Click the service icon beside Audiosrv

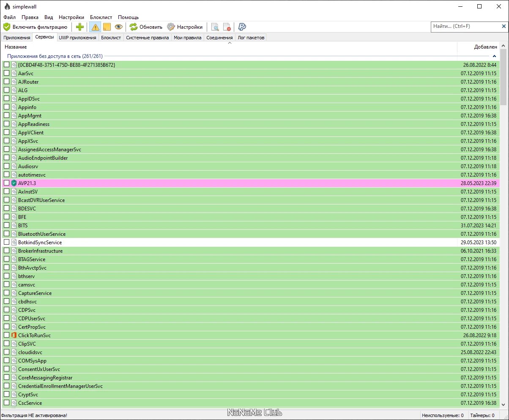(14, 166)
